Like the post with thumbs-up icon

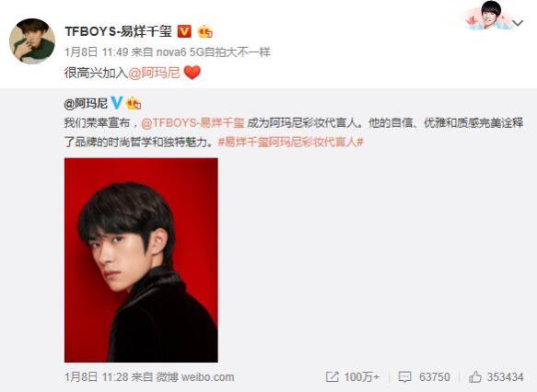(475, 376)
